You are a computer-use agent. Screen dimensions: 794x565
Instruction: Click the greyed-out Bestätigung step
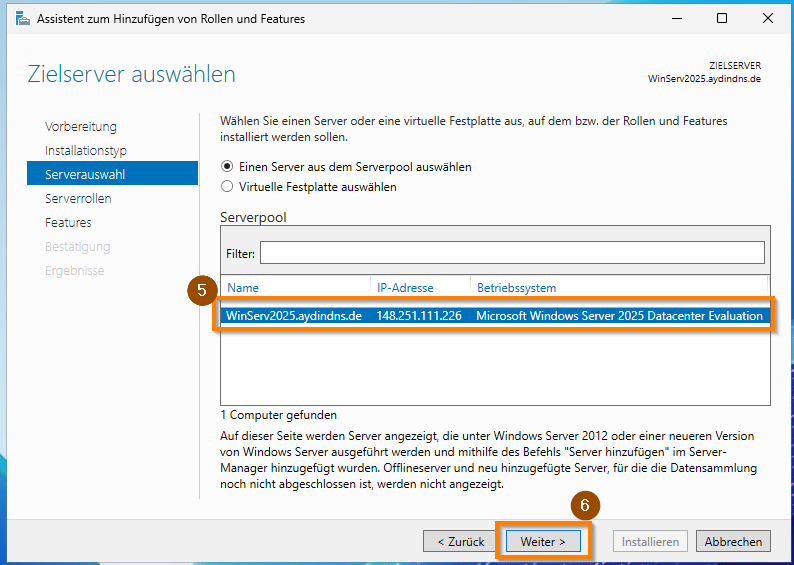tap(77, 247)
